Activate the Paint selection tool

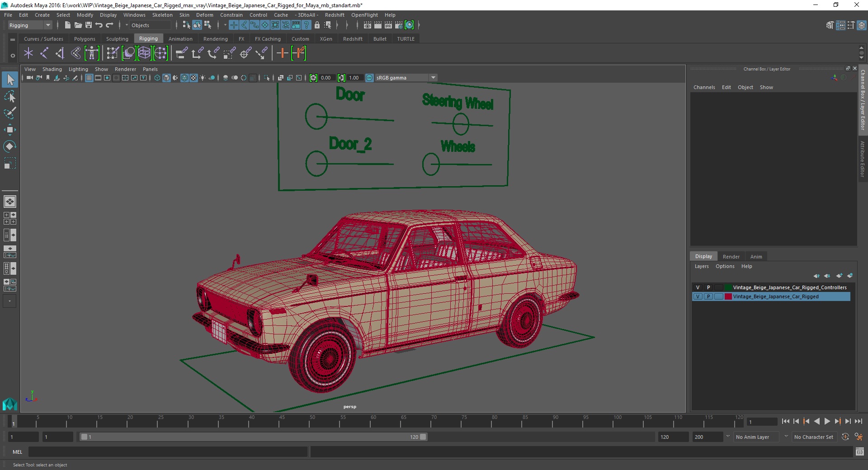10,113
